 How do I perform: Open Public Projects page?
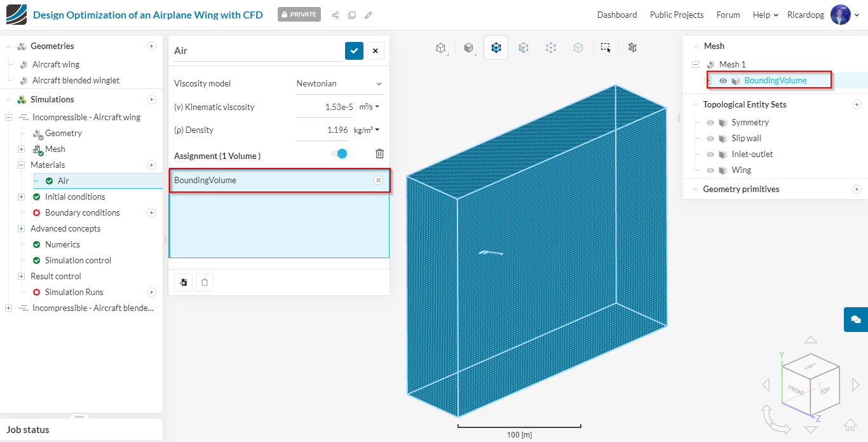pos(677,15)
